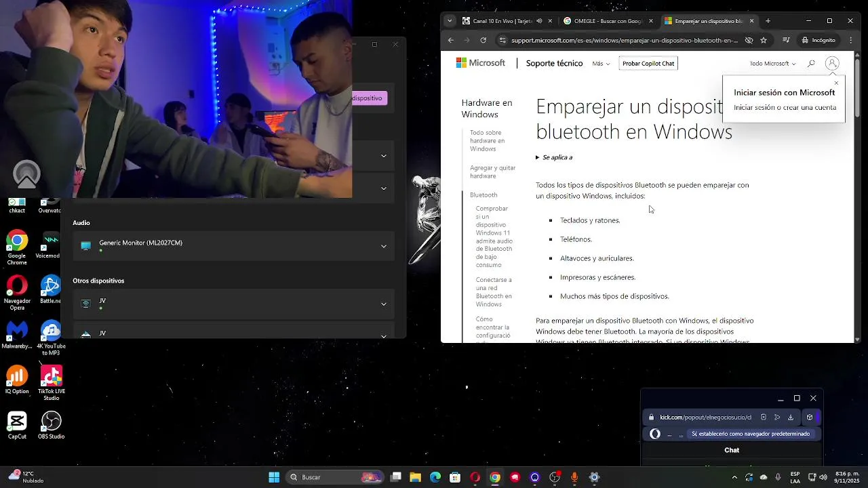The image size is (868, 488).
Task: Open Chrome tab search dropdown arrow
Action: coord(450,21)
